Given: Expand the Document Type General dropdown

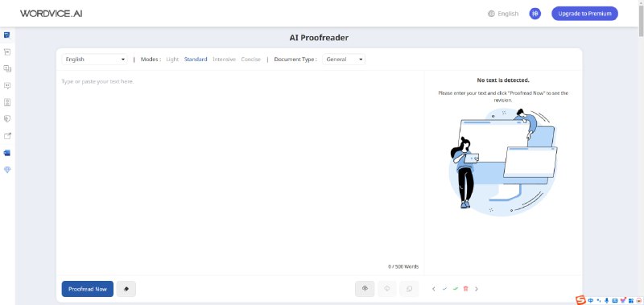Looking at the screenshot, I should point(344,59).
